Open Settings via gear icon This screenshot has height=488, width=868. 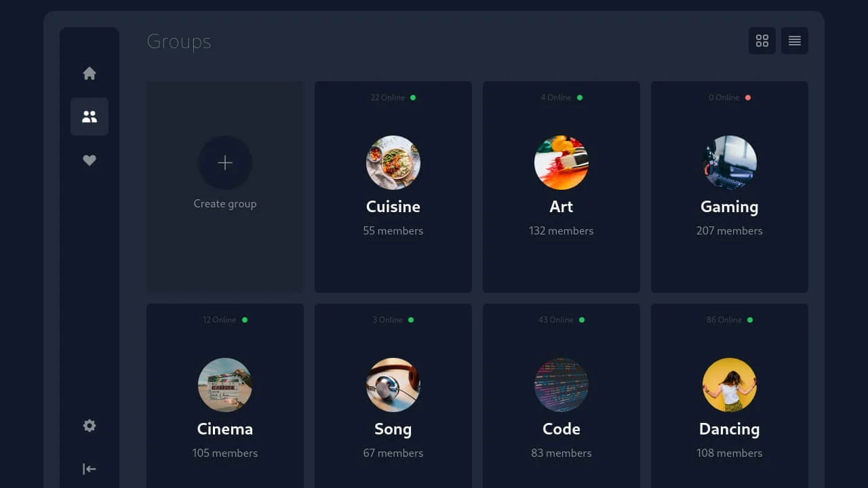tap(90, 425)
